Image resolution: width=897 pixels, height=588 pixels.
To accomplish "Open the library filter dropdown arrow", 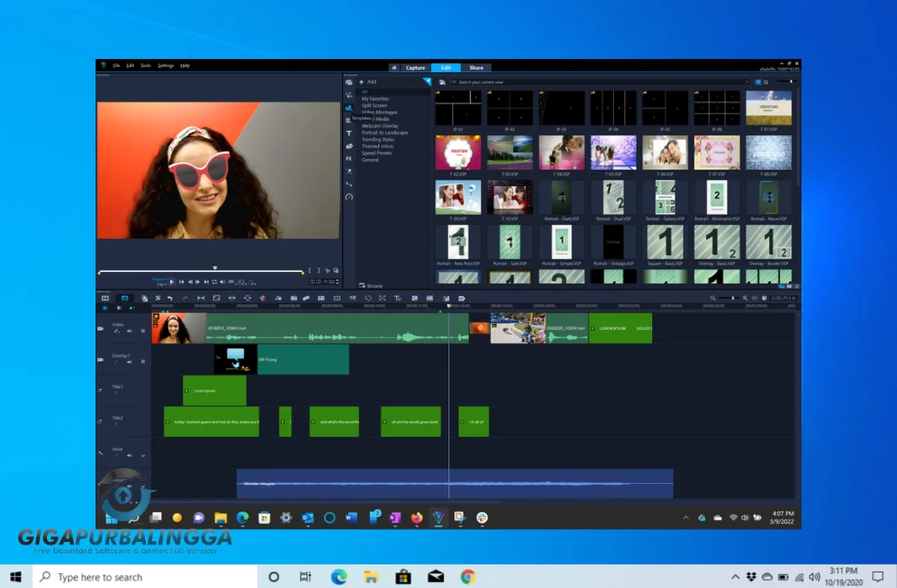I will coord(427,81).
